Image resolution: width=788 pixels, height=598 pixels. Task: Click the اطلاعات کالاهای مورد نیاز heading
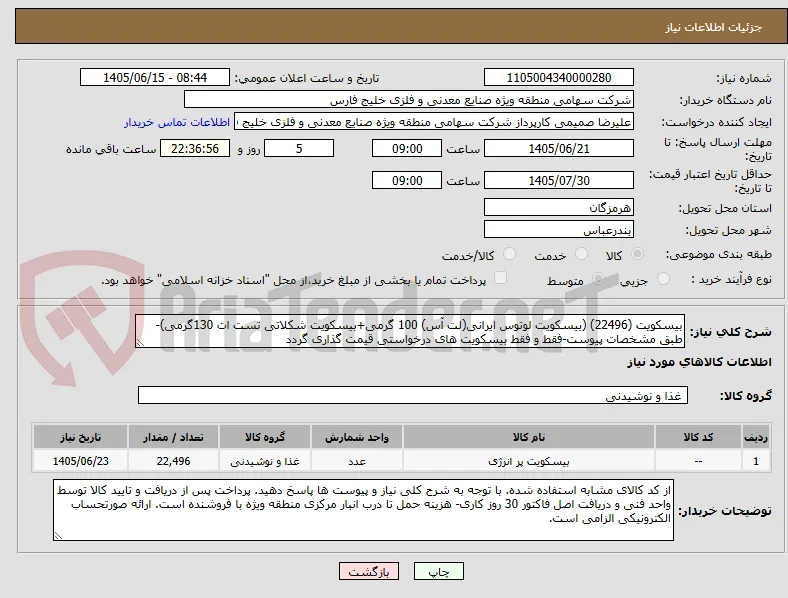(x=699, y=362)
